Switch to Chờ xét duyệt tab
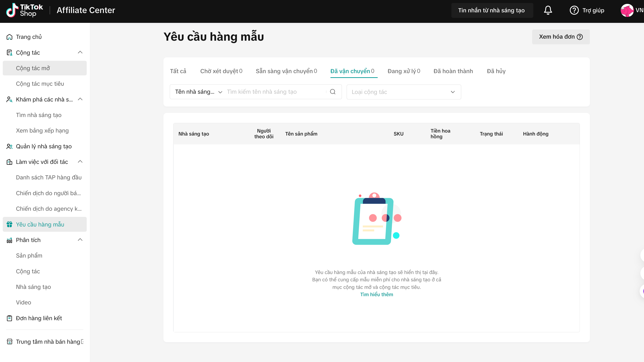This screenshot has width=644, height=362. click(x=221, y=71)
